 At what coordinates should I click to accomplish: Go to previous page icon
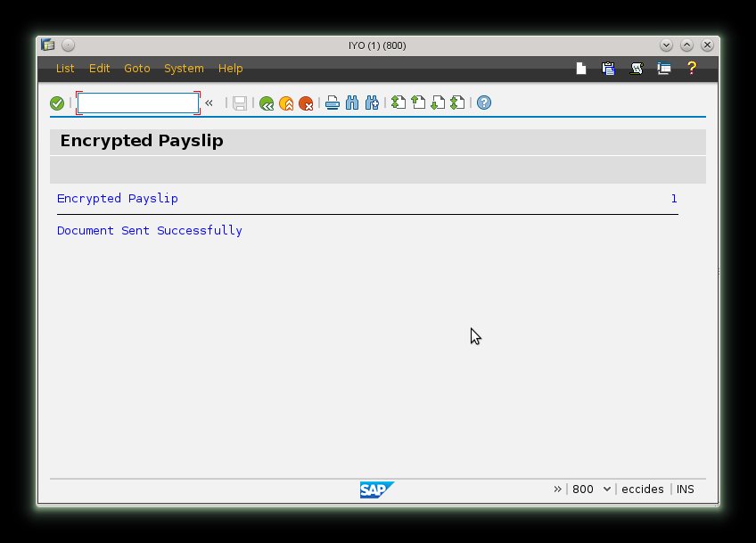coord(418,103)
